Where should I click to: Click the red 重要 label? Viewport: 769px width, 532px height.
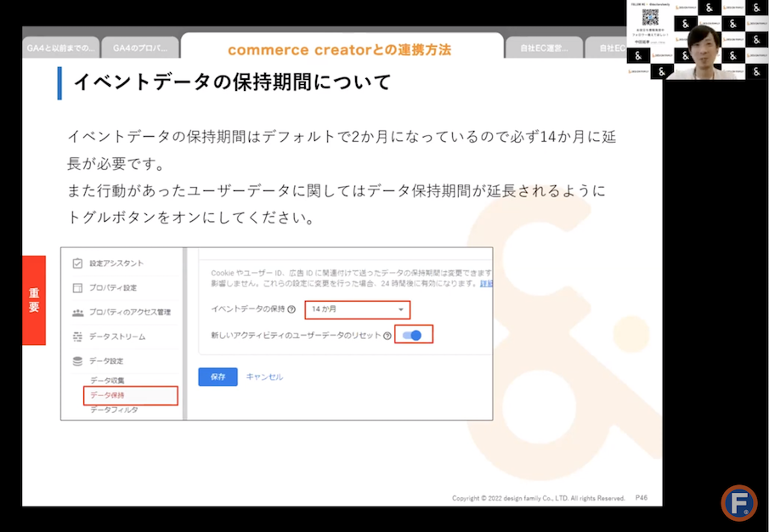click(34, 300)
